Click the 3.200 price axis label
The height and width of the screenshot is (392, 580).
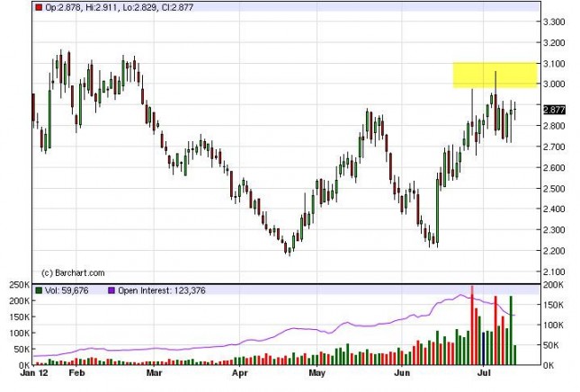(x=554, y=43)
